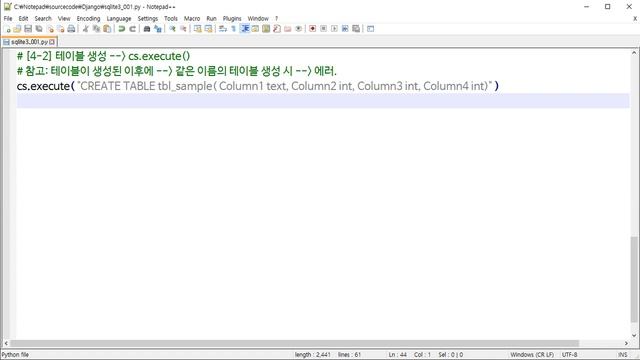Open the Search menu
Image resolution: width=640 pixels, height=360 pixels.
click(43, 19)
